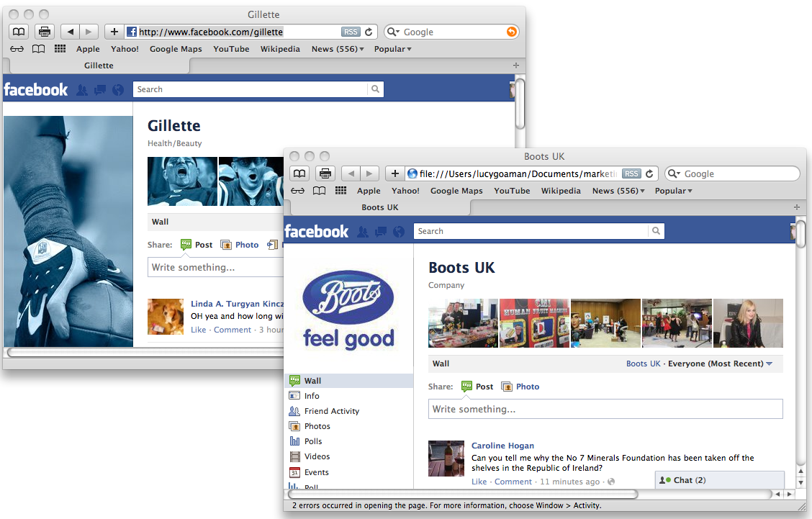This screenshot has width=812, height=519.
Task: Open Facebook messages icon in Gillette window
Action: [x=100, y=89]
